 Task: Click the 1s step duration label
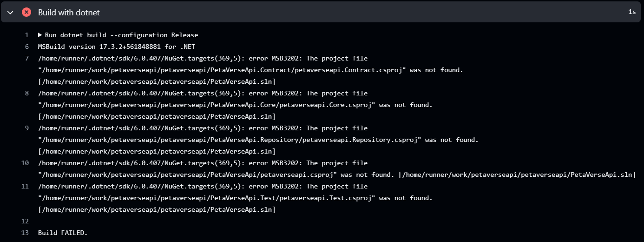point(632,12)
